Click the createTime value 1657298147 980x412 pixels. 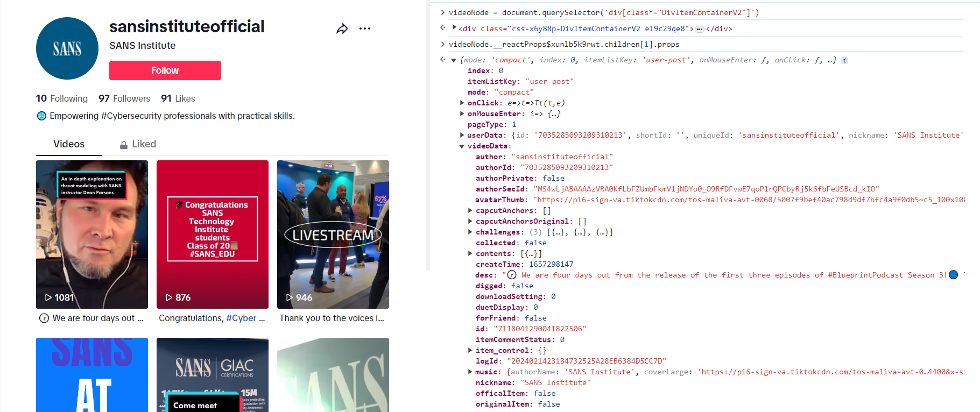click(x=551, y=264)
